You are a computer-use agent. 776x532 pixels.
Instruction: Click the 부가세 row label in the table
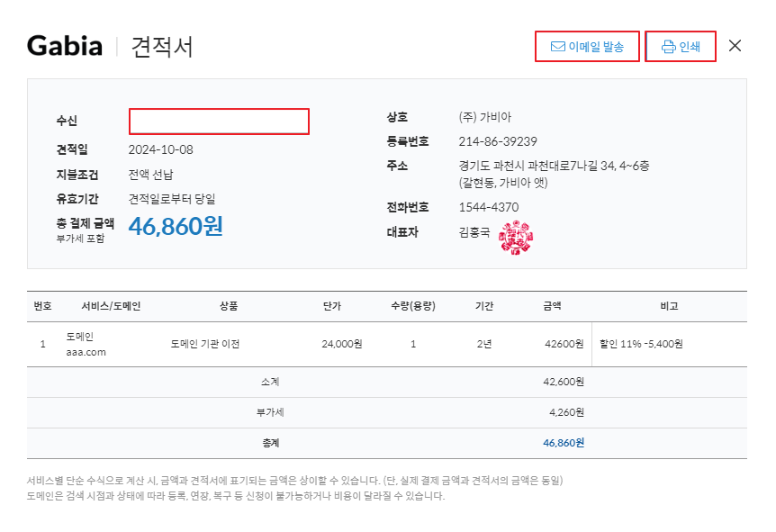coord(270,413)
